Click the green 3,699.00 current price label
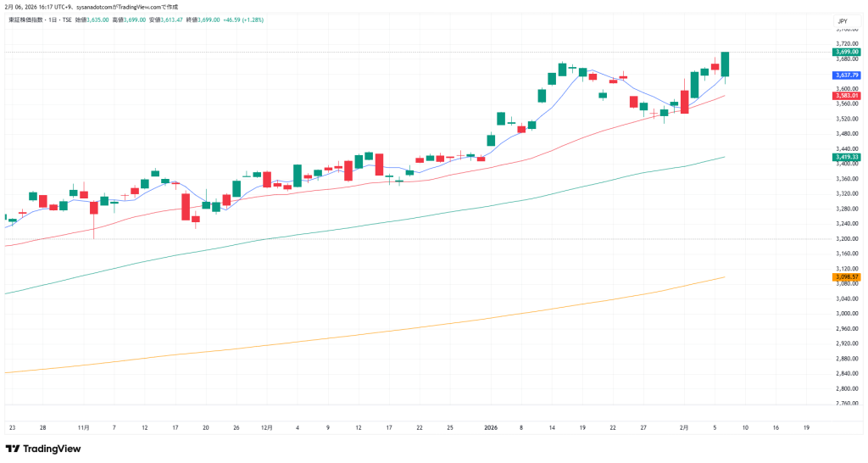The height and width of the screenshot is (463, 868). coord(846,52)
